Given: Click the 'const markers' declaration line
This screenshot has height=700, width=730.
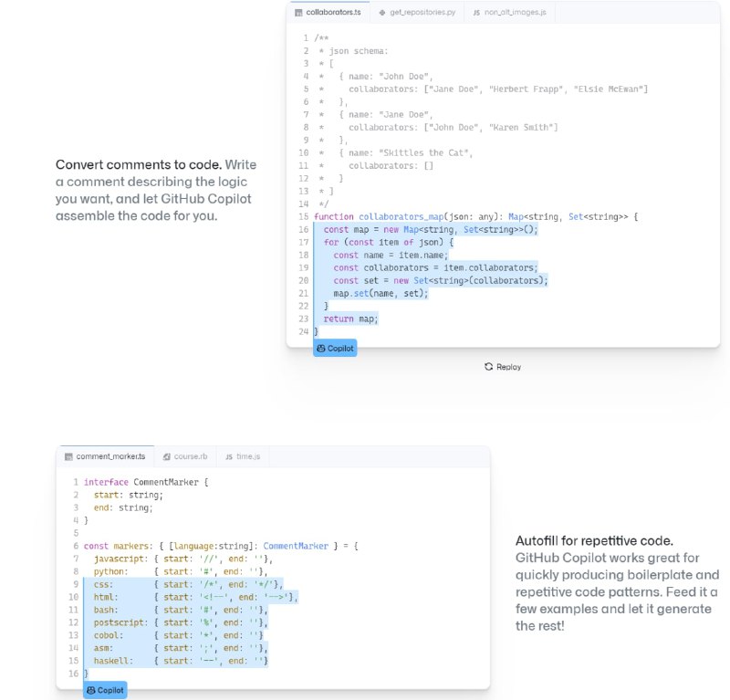Looking at the screenshot, I should (x=221, y=546).
